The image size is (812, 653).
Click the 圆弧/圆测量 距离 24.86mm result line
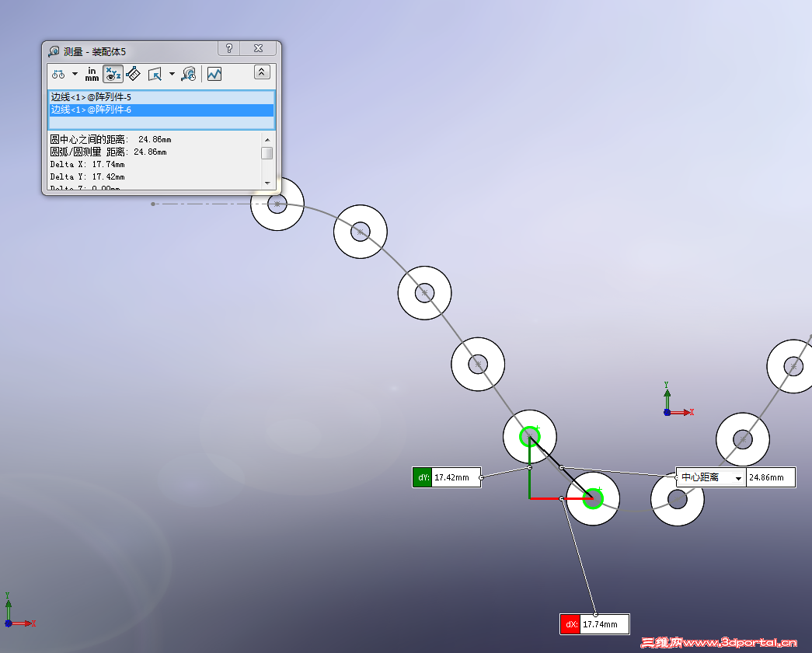point(108,152)
